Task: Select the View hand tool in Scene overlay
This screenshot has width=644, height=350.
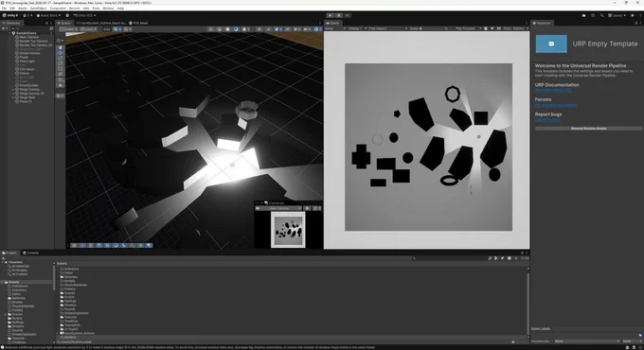Action: (61, 47)
